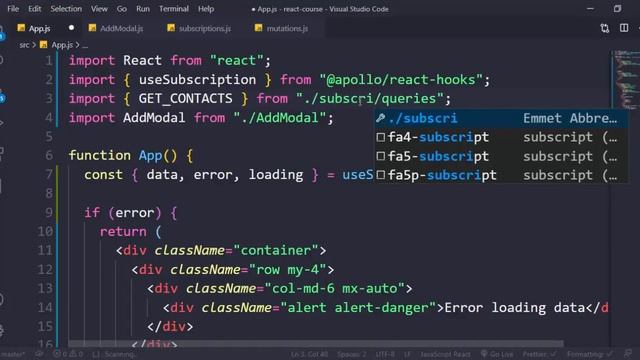The height and width of the screenshot is (360, 640).
Task: Open the Selection menu
Action: (x=66, y=9)
